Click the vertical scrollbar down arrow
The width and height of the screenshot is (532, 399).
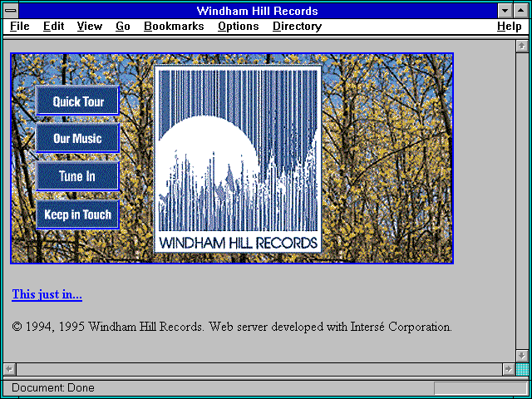coord(522,356)
